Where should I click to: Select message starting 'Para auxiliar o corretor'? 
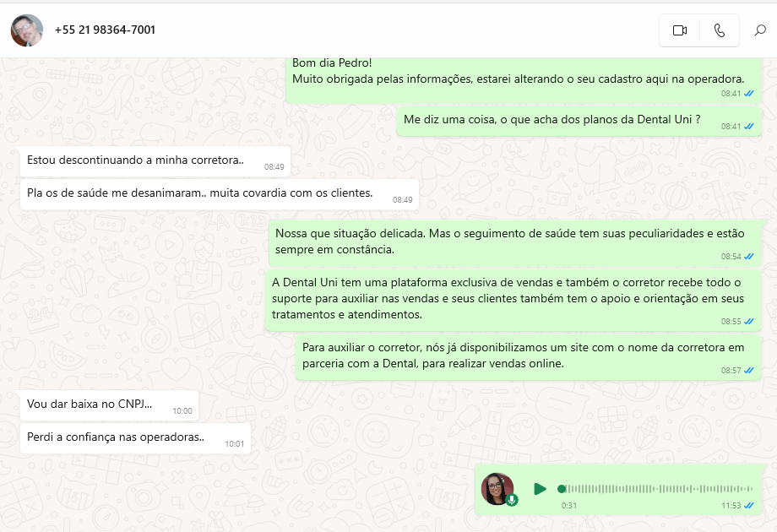[x=529, y=357]
